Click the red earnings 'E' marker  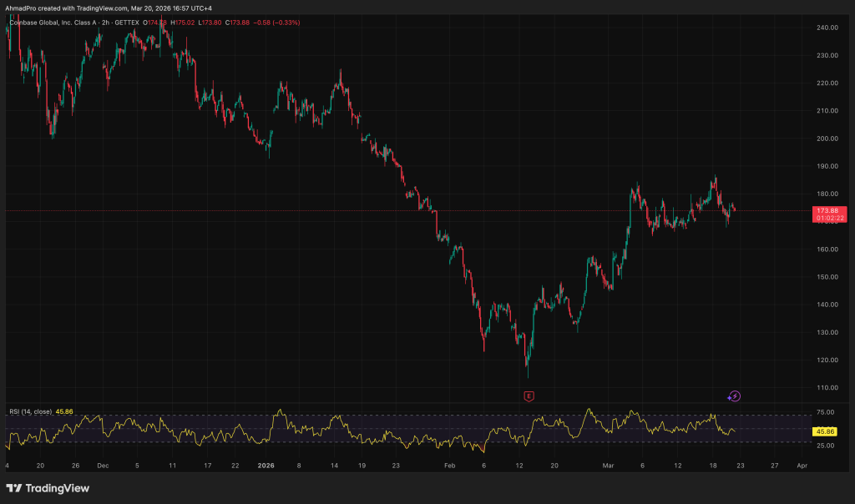click(x=528, y=396)
